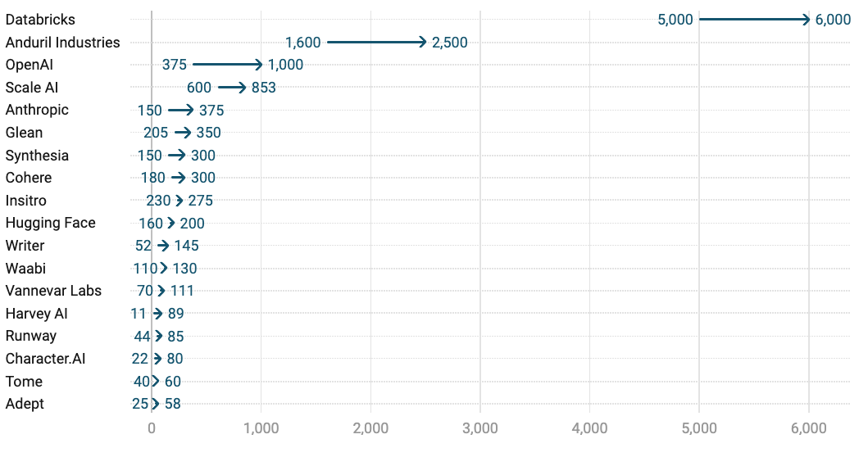Select the Hugging Face row label
This screenshot has width=868, height=457.
tap(50, 223)
